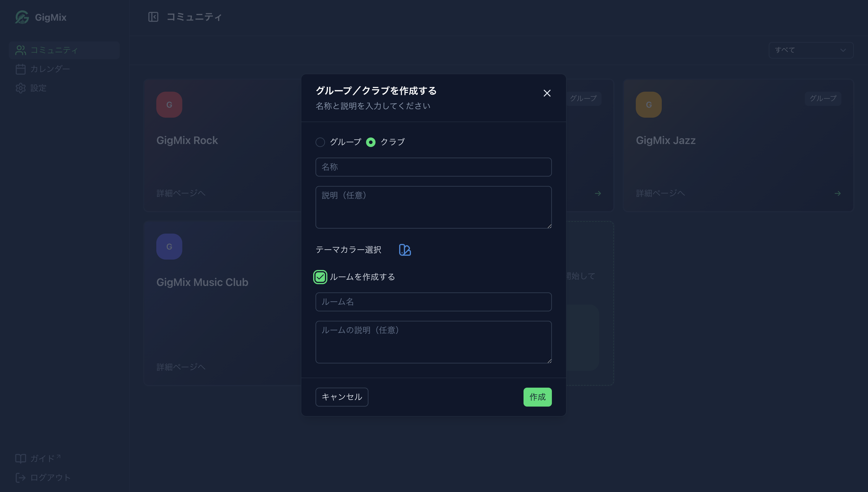Viewport: 868px width, 492px height.
Task: Click the ルームを作成する label text
Action: [x=362, y=277]
